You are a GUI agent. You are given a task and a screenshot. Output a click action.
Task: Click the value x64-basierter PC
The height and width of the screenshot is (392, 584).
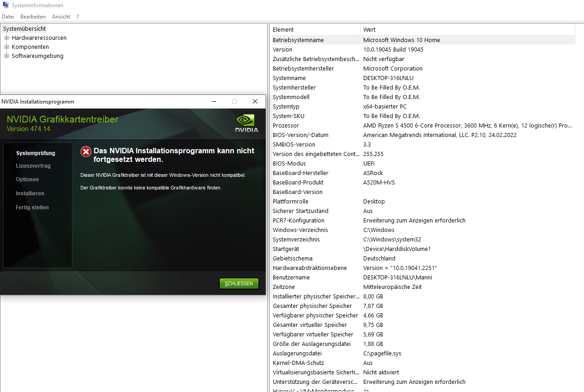(385, 107)
